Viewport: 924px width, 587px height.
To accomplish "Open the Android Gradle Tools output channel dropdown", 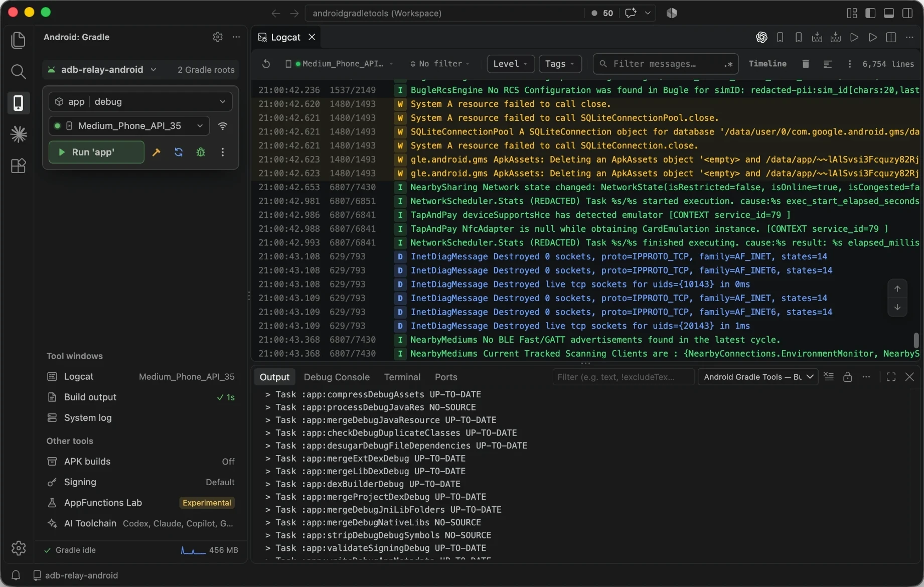I will pos(758,377).
